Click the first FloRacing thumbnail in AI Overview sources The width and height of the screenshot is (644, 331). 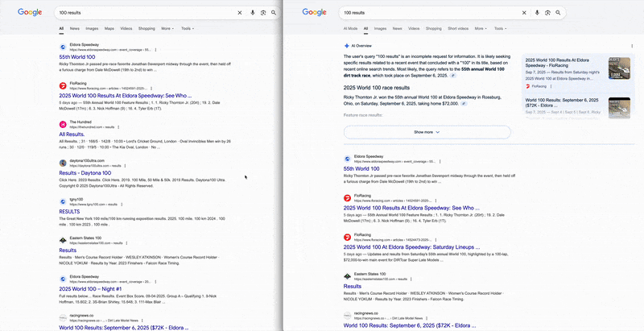618,68
